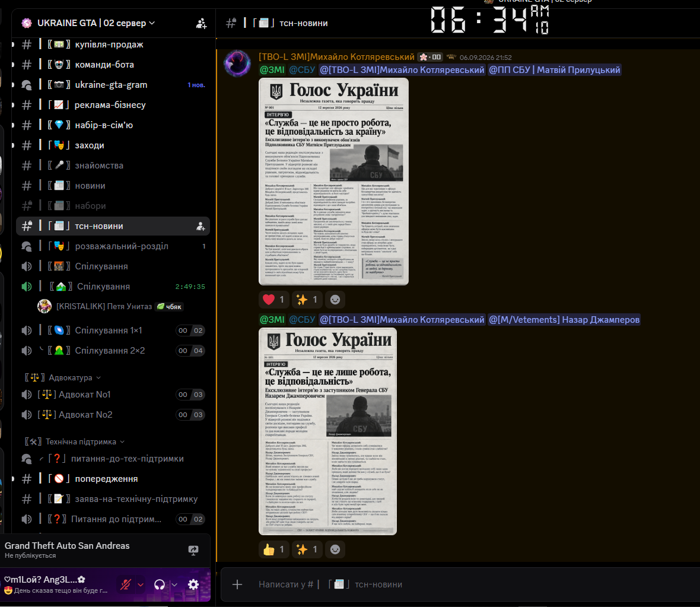Screen dimensions: 700x607
Task: Add reaction to second newspaper post
Action: click(335, 549)
